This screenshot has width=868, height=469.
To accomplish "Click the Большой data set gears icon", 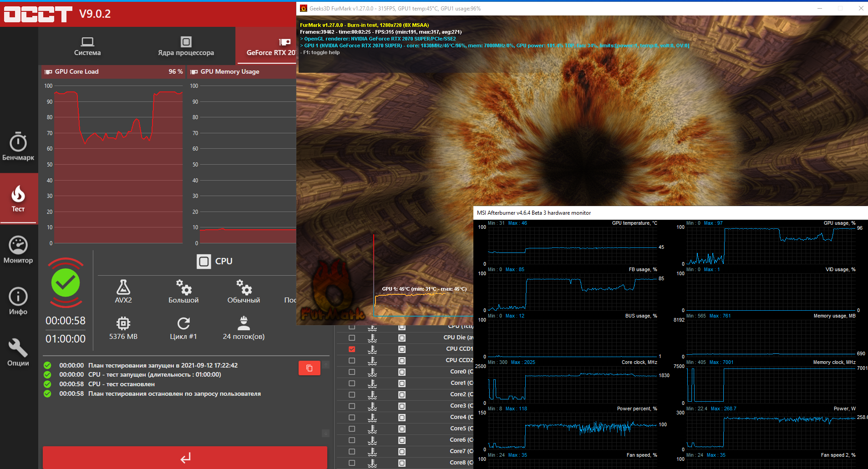I will click(x=183, y=287).
